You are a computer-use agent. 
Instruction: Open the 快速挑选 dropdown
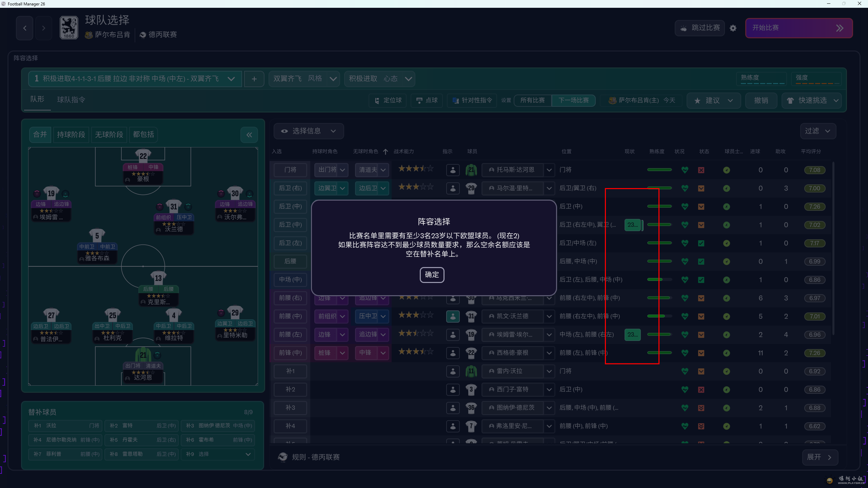[812, 101]
